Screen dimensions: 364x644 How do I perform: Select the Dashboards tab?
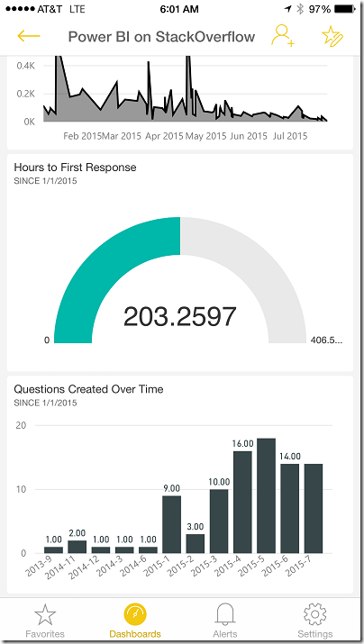[135, 621]
